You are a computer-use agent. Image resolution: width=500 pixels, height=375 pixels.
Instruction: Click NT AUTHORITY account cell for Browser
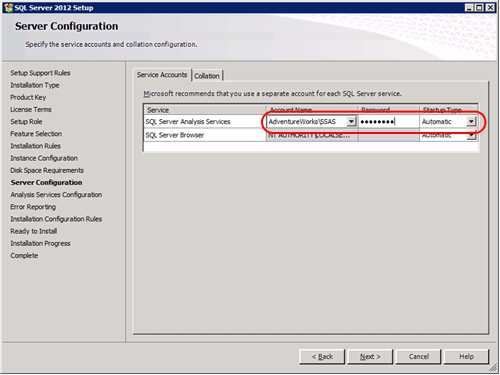312,135
